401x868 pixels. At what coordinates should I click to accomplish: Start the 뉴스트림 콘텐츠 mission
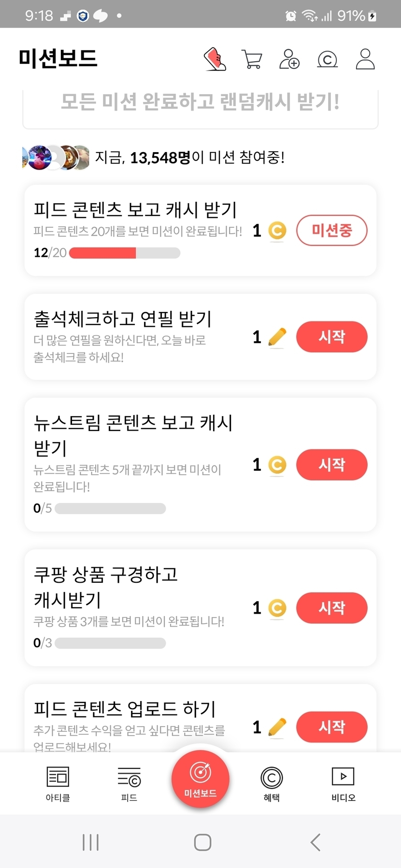[x=331, y=464]
